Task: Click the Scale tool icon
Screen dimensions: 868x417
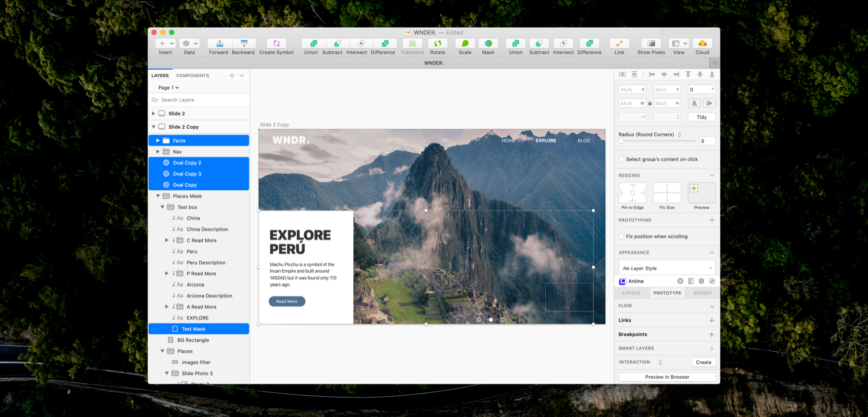Action: coord(465,44)
